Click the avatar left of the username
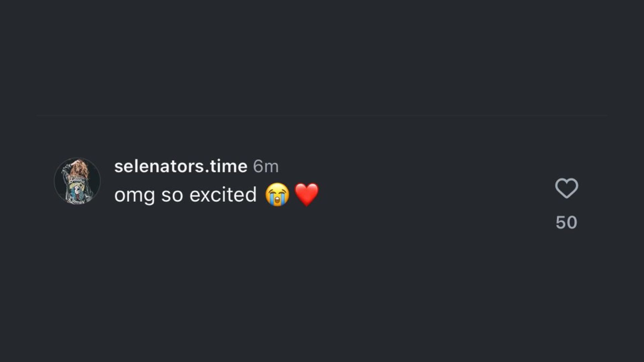The width and height of the screenshot is (644, 362). [77, 181]
